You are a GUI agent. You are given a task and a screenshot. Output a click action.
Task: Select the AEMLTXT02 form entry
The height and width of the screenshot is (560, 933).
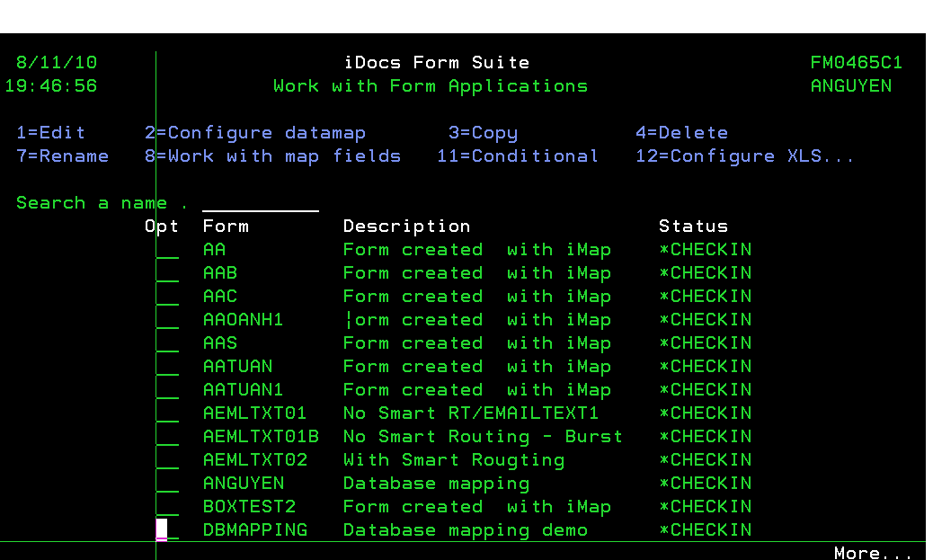coord(255,460)
